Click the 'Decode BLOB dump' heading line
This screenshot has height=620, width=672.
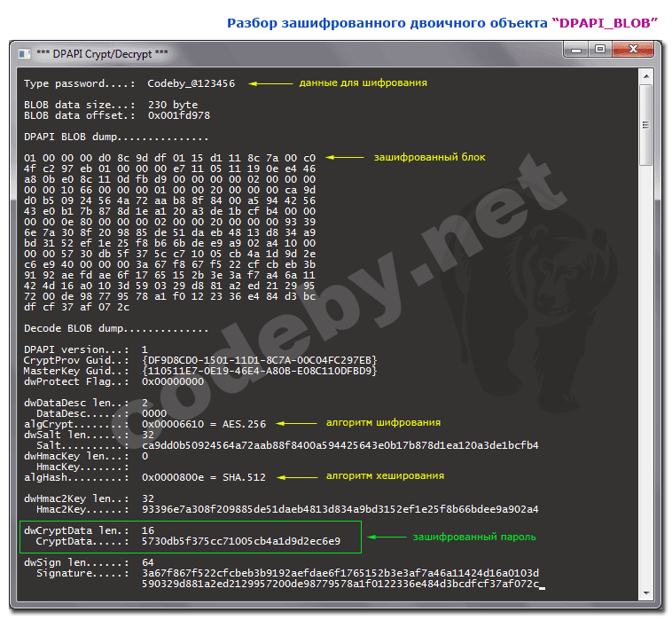(116, 328)
